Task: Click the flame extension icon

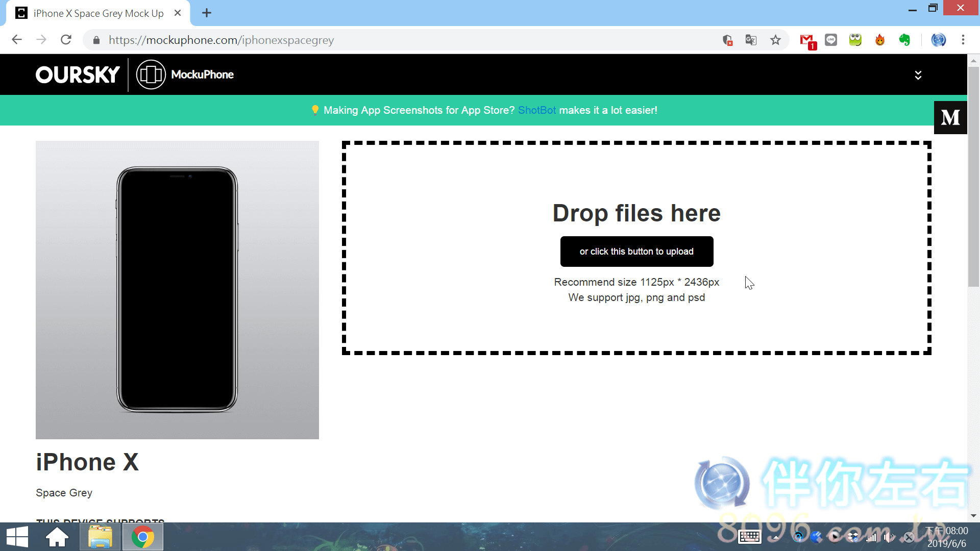Action: 880,40
